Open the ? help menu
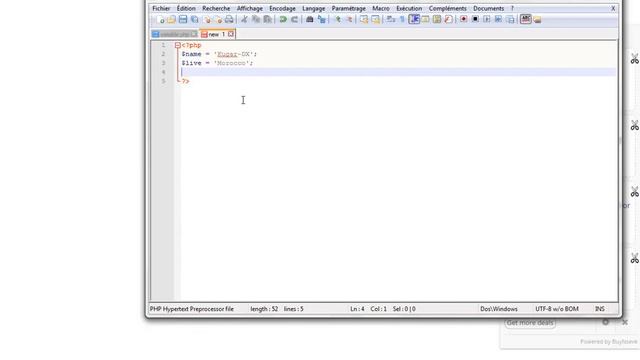The height and width of the screenshot is (360, 640). click(x=512, y=8)
